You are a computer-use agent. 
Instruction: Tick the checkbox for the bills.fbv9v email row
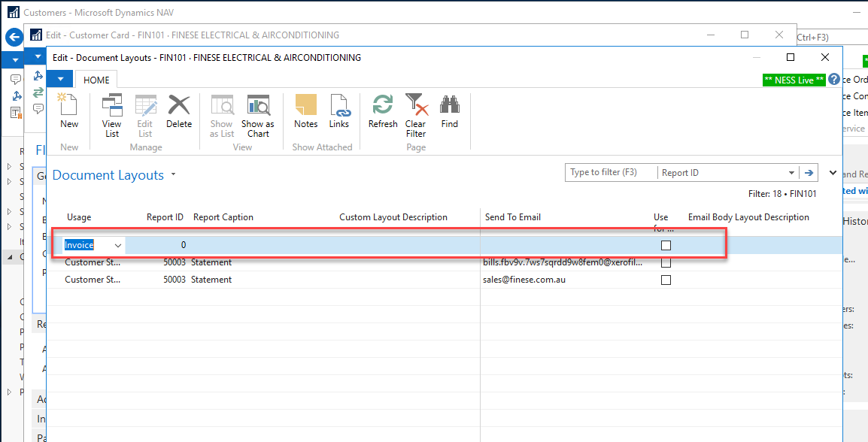coord(666,262)
